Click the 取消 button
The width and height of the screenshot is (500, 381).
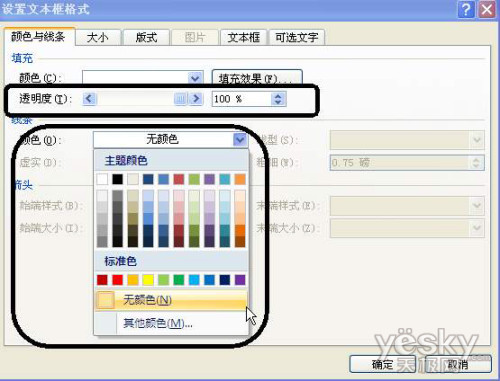(458, 364)
